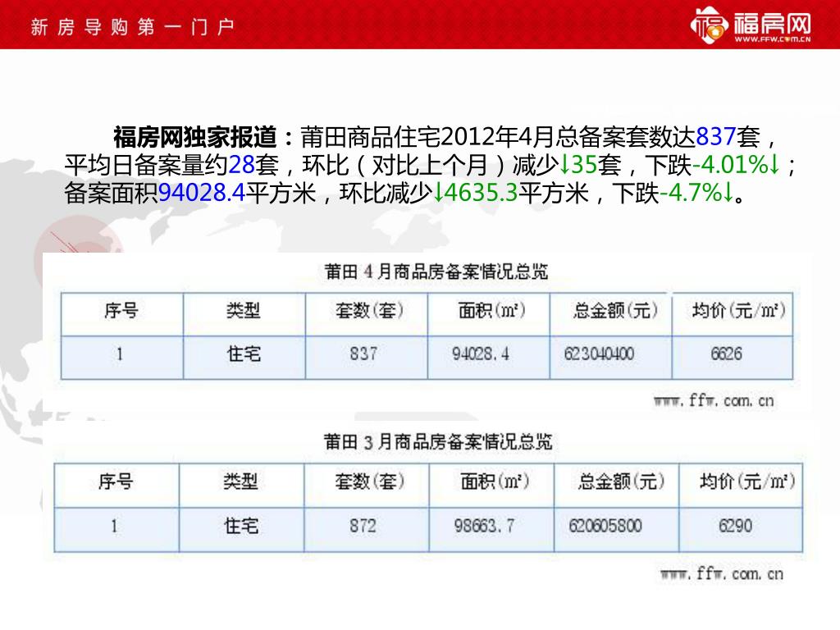Click the 莆田4月商品房备案情况总览 table title

436,272
